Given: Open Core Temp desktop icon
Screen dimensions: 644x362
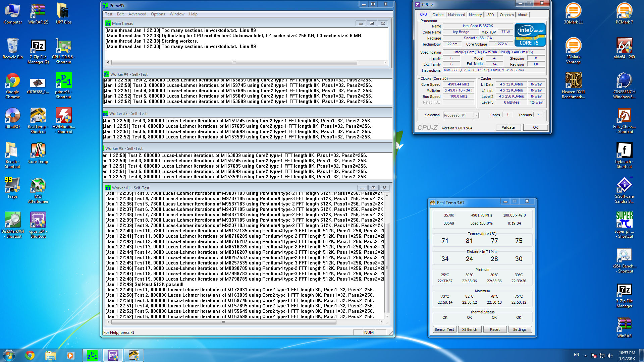Looking at the screenshot, I should (38, 154).
